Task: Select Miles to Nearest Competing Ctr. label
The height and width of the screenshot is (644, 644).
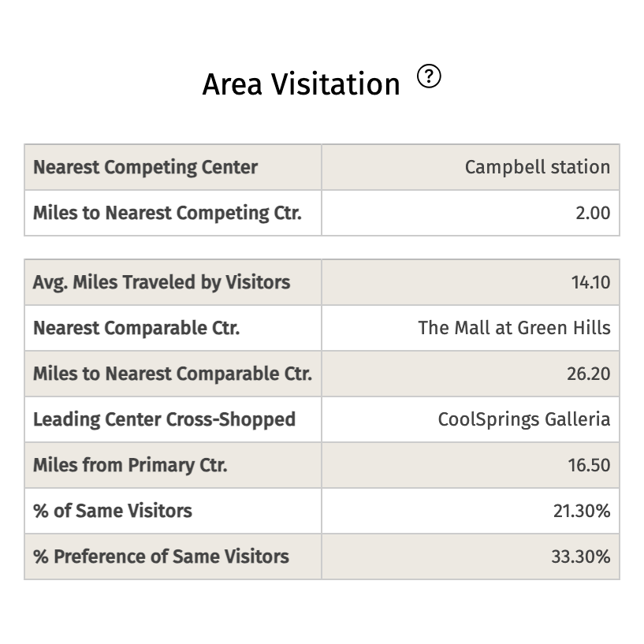Action: tap(167, 213)
